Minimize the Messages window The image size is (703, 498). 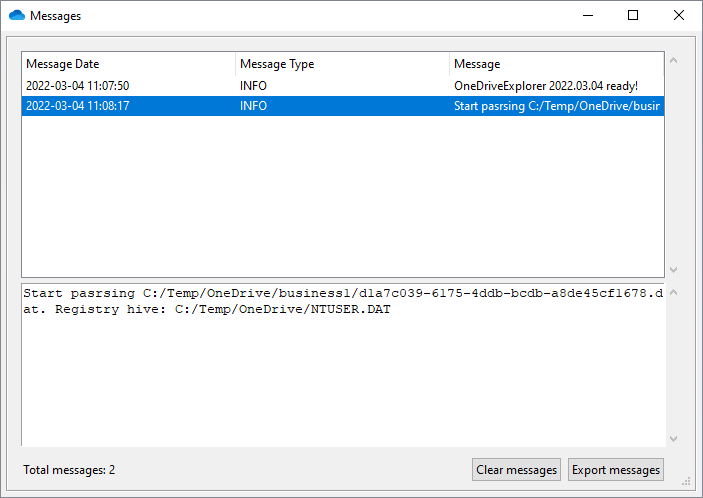point(588,15)
